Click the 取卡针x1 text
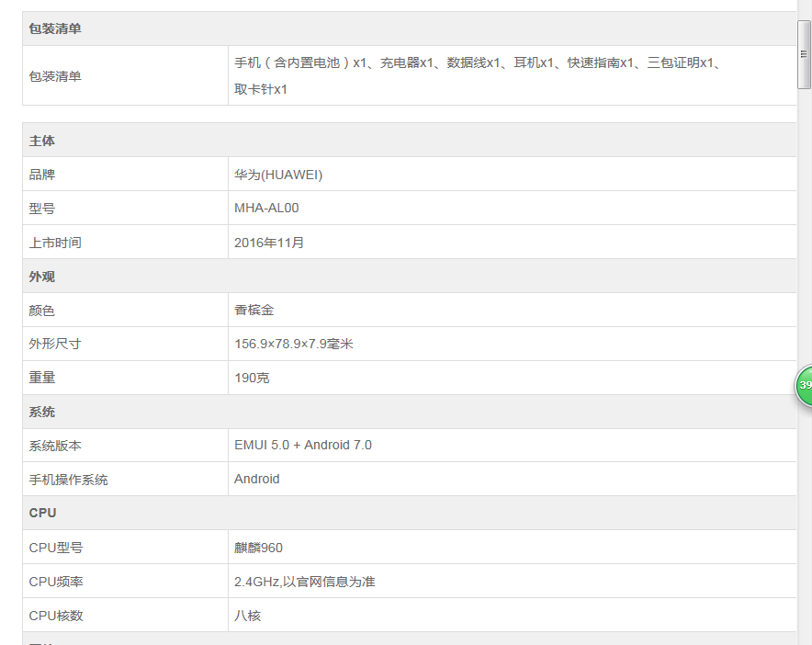 coord(261,89)
